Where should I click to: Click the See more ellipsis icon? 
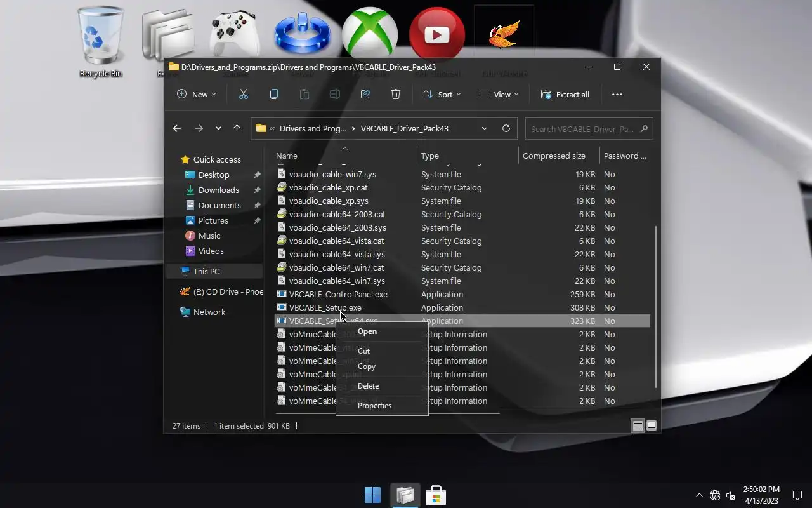[x=617, y=95]
